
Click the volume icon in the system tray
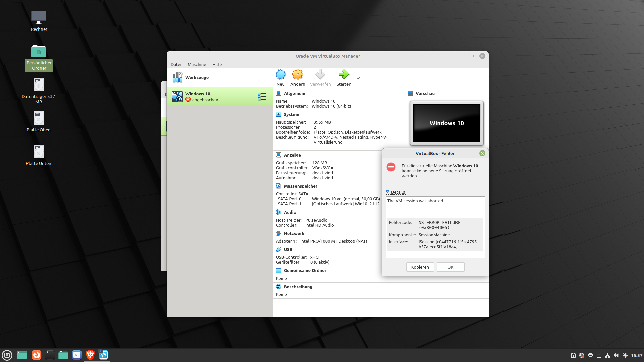point(616,355)
